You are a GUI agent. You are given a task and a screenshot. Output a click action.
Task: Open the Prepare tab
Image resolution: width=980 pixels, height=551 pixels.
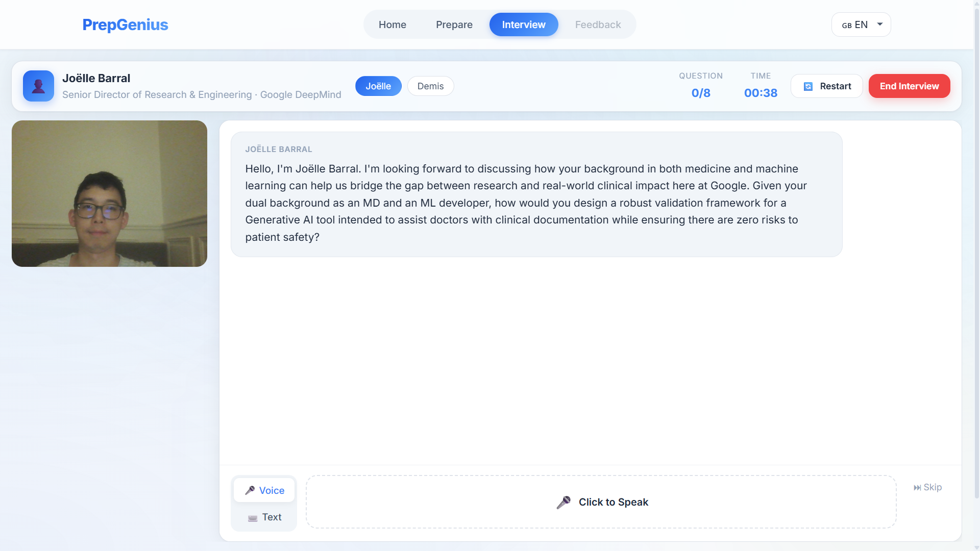click(454, 24)
